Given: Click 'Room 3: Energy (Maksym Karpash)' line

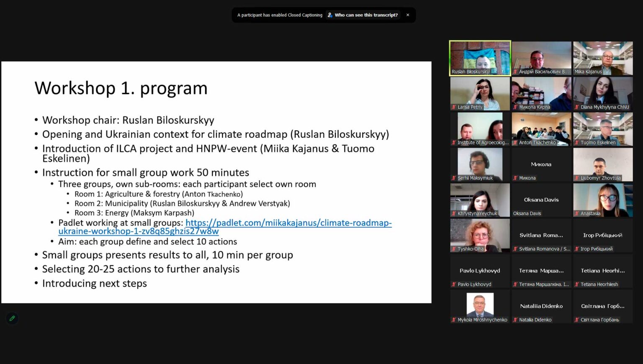Looking at the screenshot, I should (134, 213).
